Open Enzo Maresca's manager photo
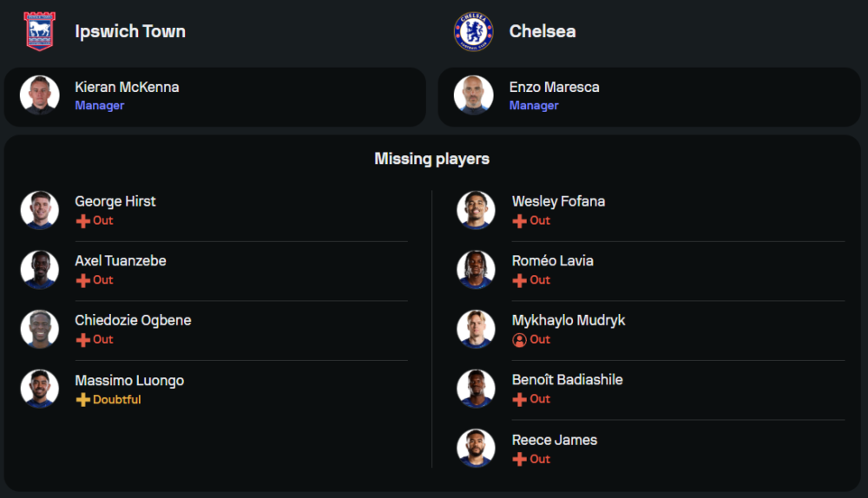Screen dimensions: 868x498 click(x=474, y=95)
